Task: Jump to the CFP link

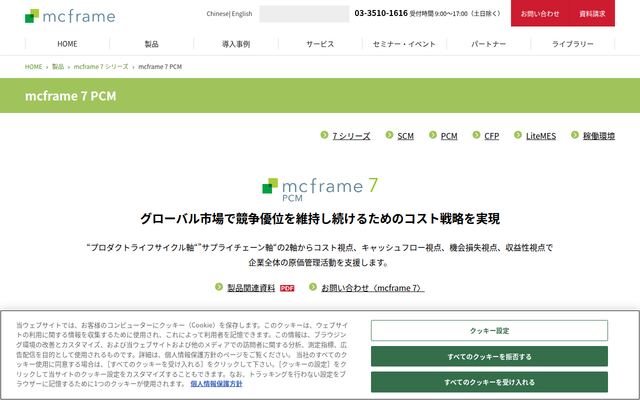Action: (491, 136)
